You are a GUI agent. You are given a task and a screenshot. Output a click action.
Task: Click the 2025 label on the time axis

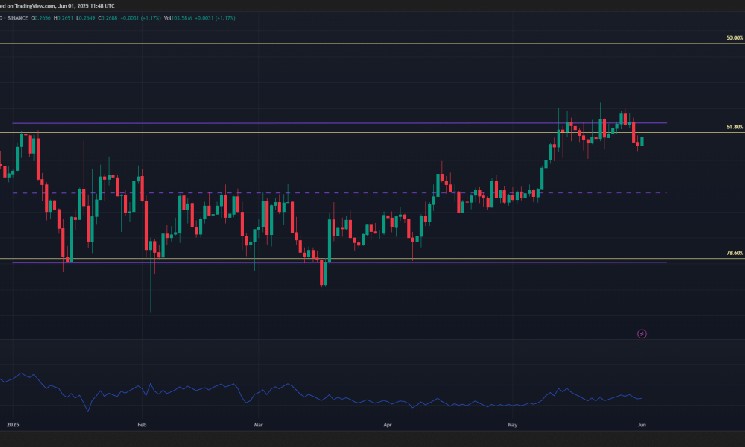click(13, 425)
